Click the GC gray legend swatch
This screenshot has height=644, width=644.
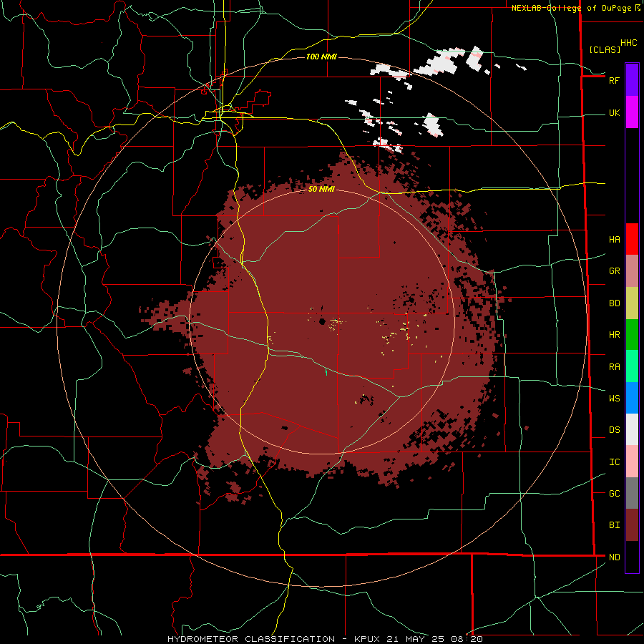click(632, 493)
